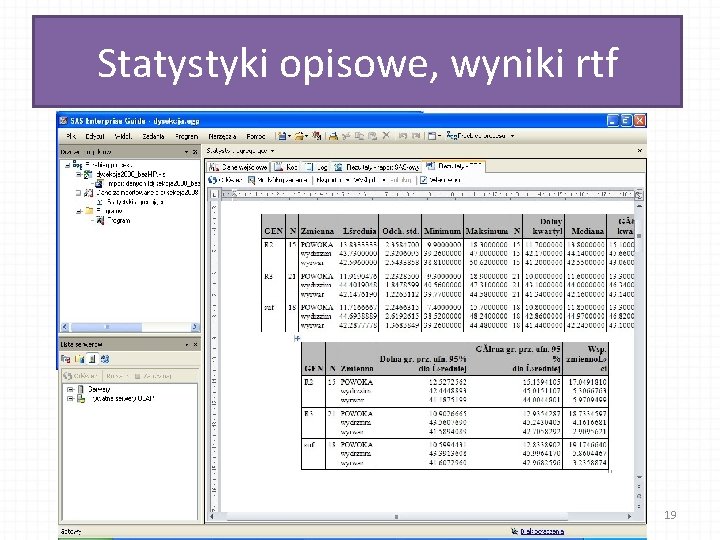Close the project tree panel

click(x=195, y=152)
